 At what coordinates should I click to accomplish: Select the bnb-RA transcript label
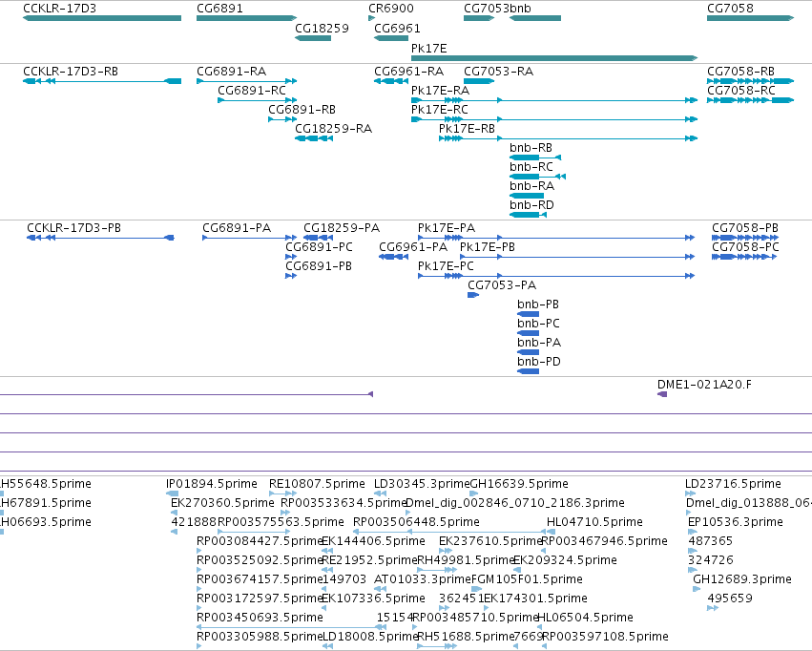pyautogui.click(x=531, y=186)
